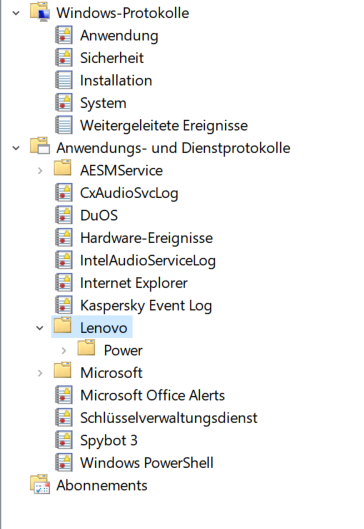Open the Schlüsselverwaltungsdienst log

169,418
